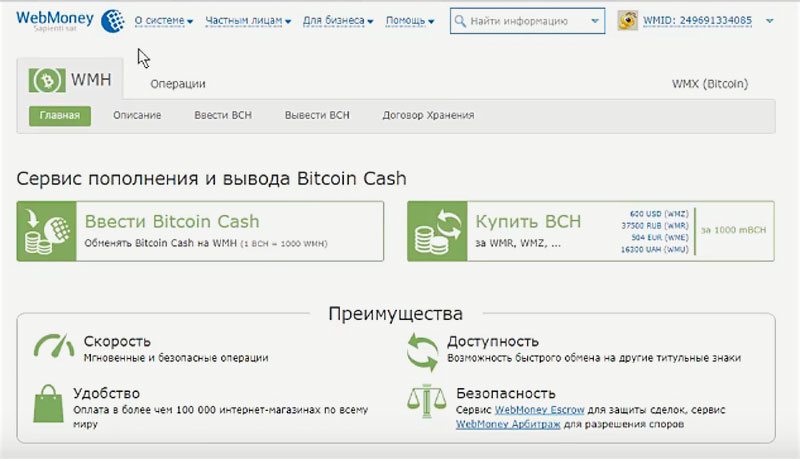
Task: Switch to WMX (Bitcoin) section
Action: click(710, 84)
